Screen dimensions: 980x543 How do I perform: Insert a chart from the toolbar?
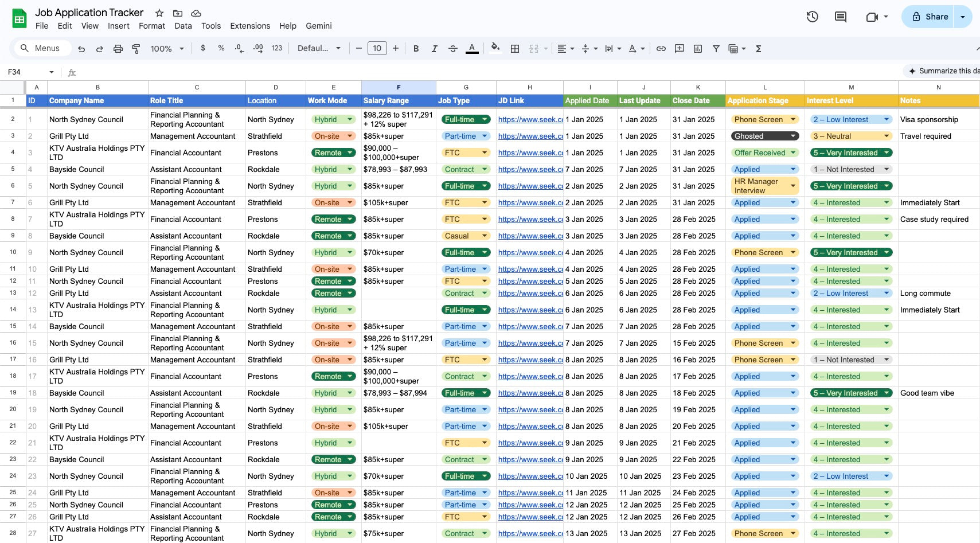point(697,49)
